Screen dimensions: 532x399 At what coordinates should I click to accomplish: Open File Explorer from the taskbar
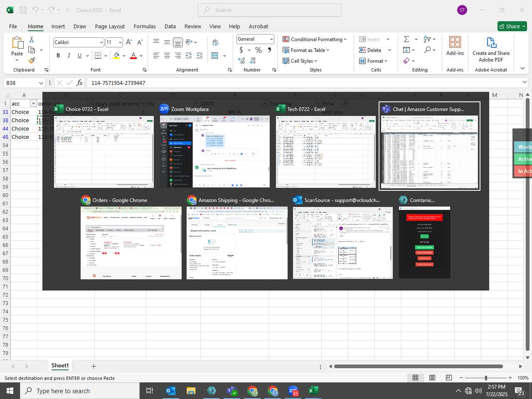191,391
